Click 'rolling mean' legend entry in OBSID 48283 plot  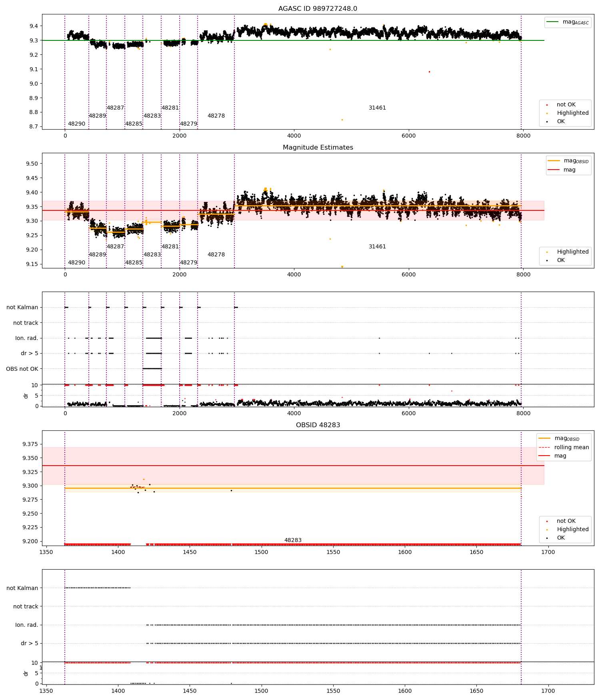tap(564, 448)
